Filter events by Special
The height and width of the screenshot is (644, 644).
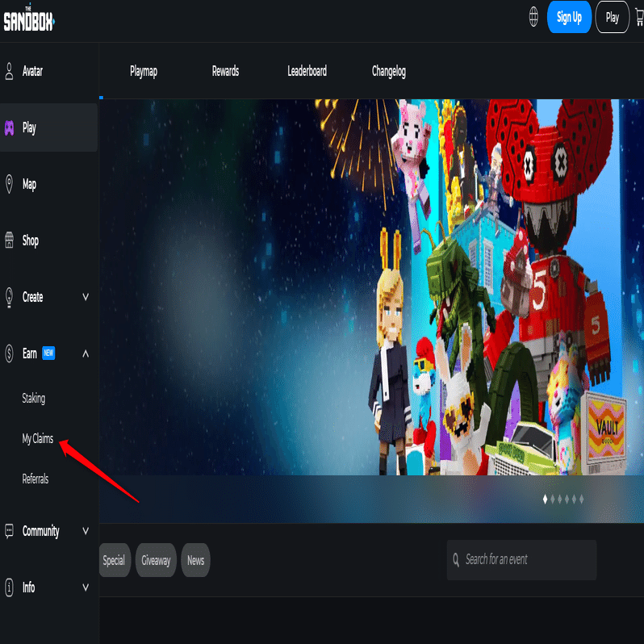pyautogui.click(x=114, y=560)
